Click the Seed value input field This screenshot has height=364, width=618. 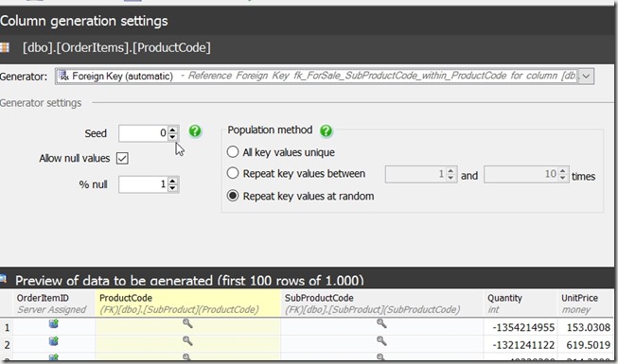pyautogui.click(x=144, y=133)
